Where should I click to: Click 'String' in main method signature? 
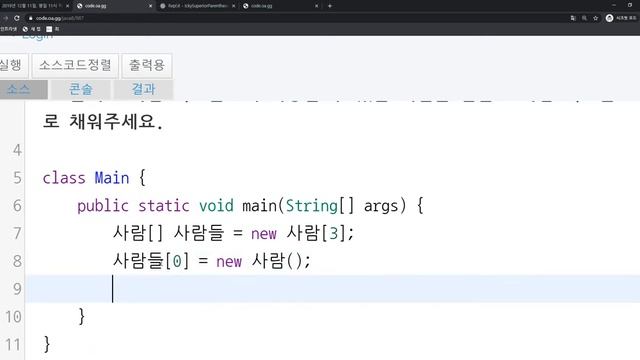tap(311, 206)
